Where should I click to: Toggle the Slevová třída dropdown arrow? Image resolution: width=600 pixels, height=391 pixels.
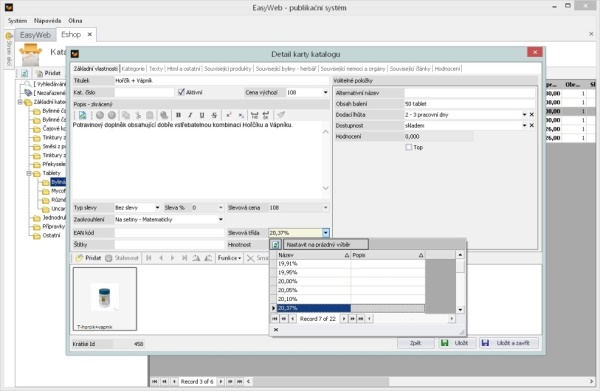(325, 233)
